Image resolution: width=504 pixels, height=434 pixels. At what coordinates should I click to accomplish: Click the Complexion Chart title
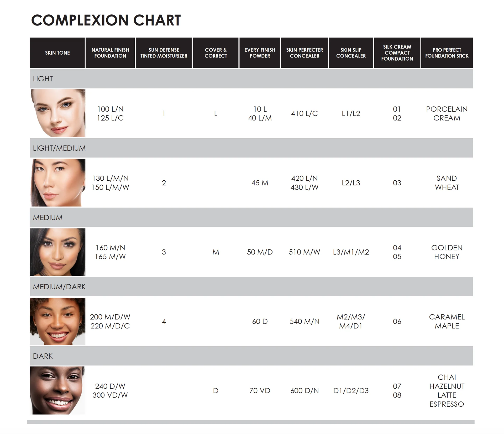point(106,20)
